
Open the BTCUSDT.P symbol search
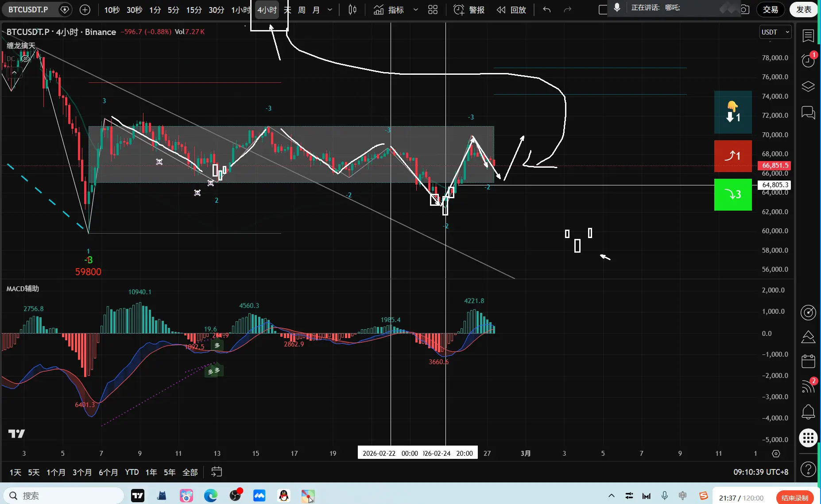point(28,10)
